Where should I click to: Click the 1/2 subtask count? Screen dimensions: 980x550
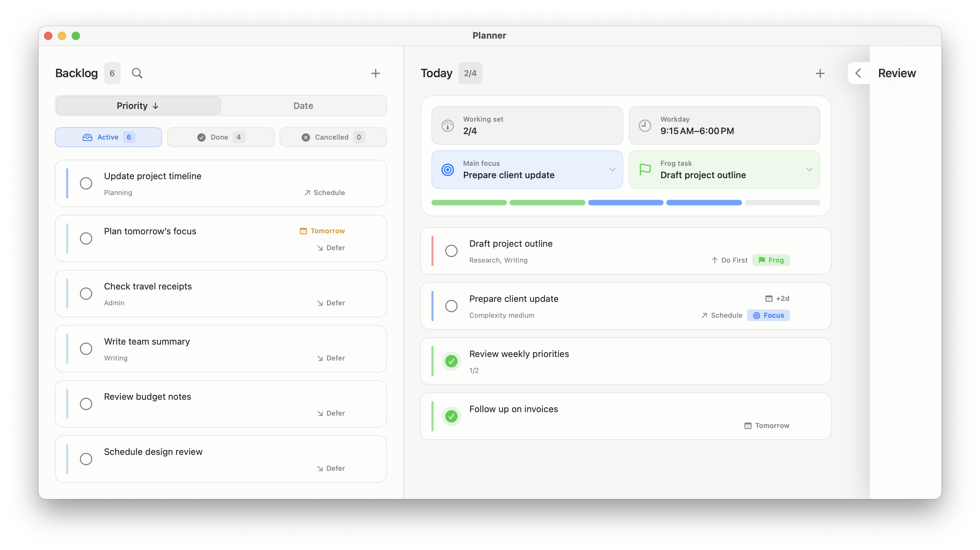pyautogui.click(x=473, y=371)
